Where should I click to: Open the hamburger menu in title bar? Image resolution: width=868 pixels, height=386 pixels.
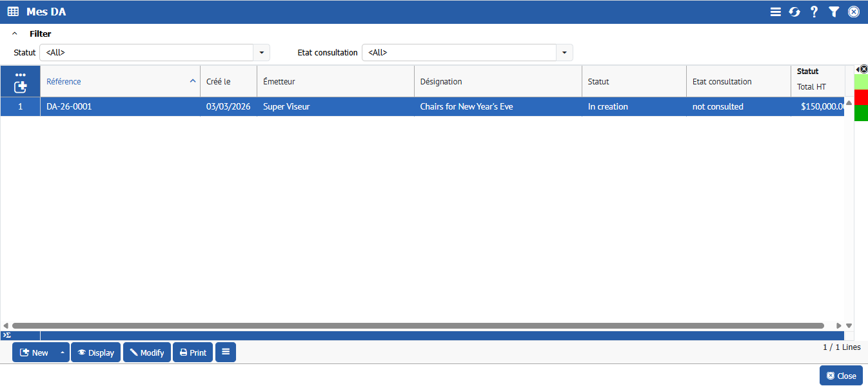775,12
